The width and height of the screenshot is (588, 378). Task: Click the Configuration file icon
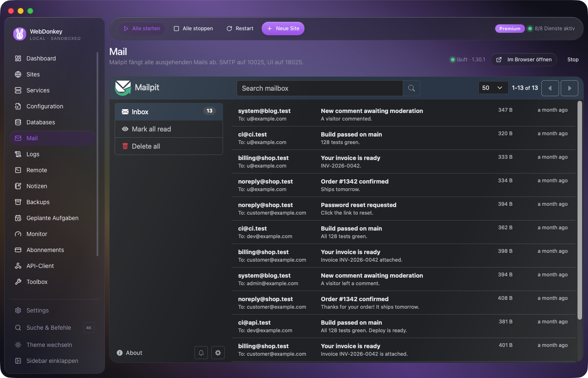pos(18,106)
